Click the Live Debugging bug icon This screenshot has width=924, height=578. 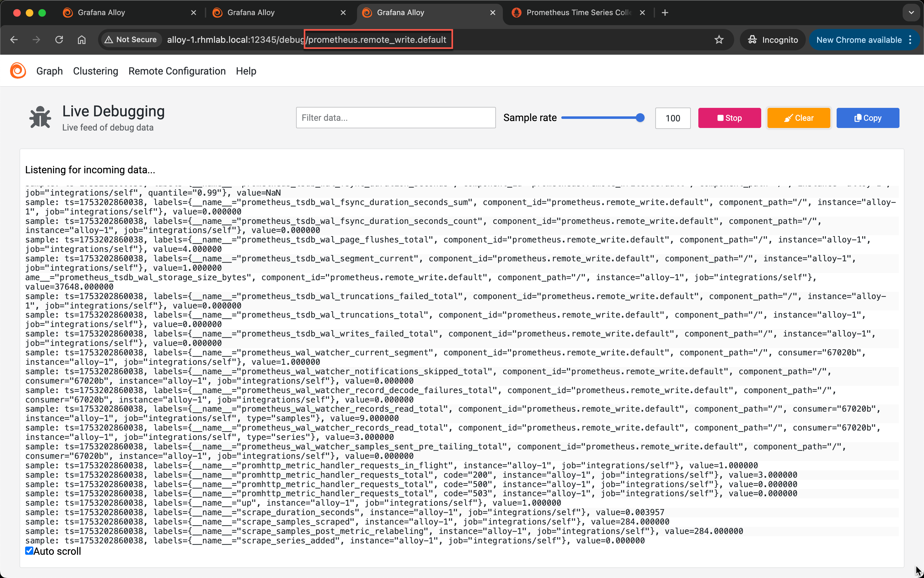coord(40,117)
